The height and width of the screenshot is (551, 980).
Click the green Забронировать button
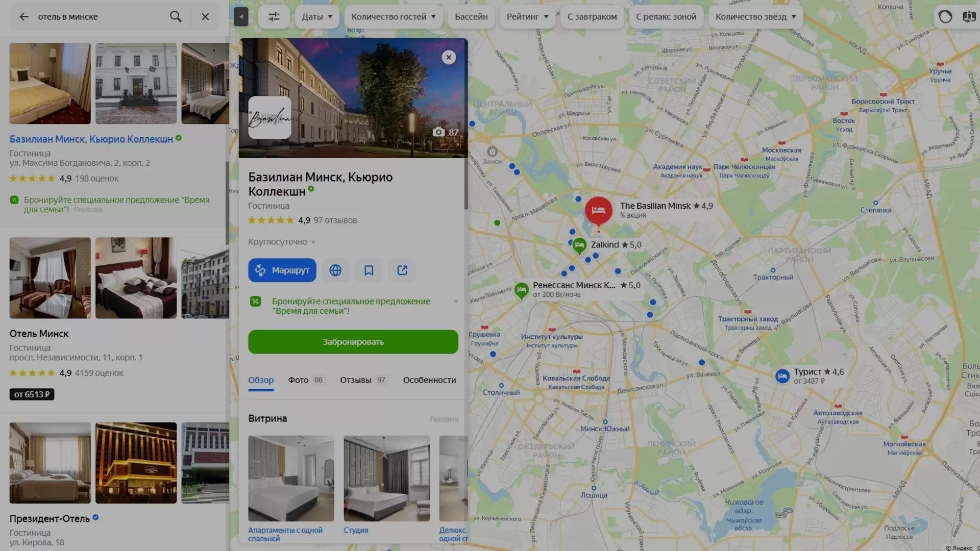pos(353,342)
